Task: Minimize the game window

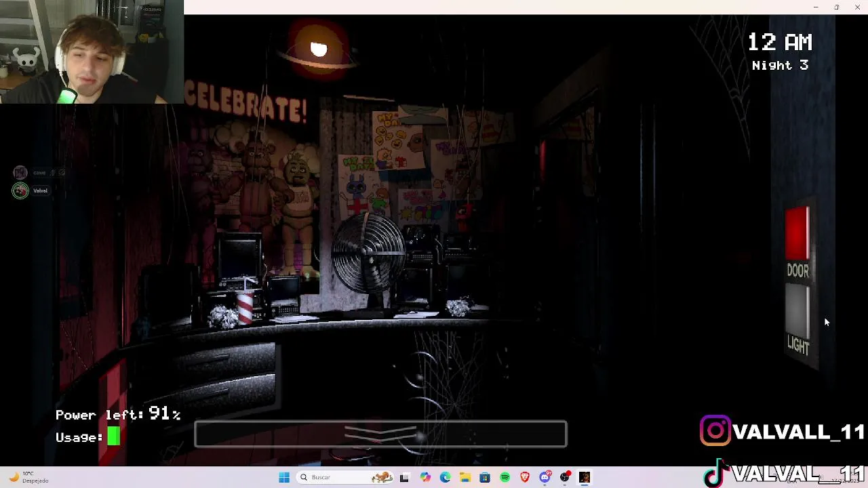Action: click(x=816, y=7)
